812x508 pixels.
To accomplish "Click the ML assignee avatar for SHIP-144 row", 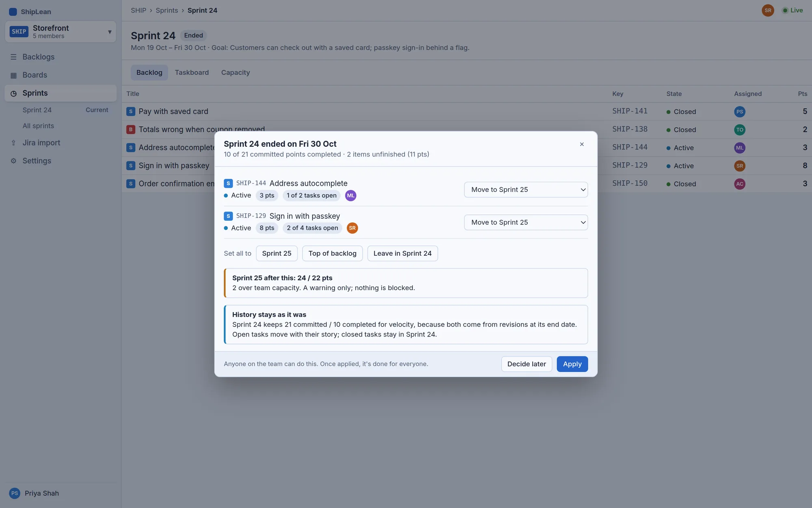I will (740, 148).
